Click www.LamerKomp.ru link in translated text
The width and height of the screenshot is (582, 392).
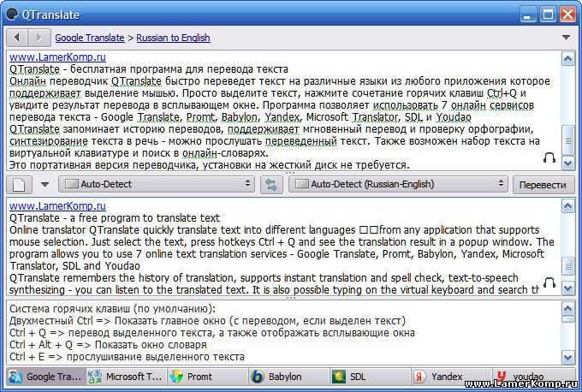57,205
